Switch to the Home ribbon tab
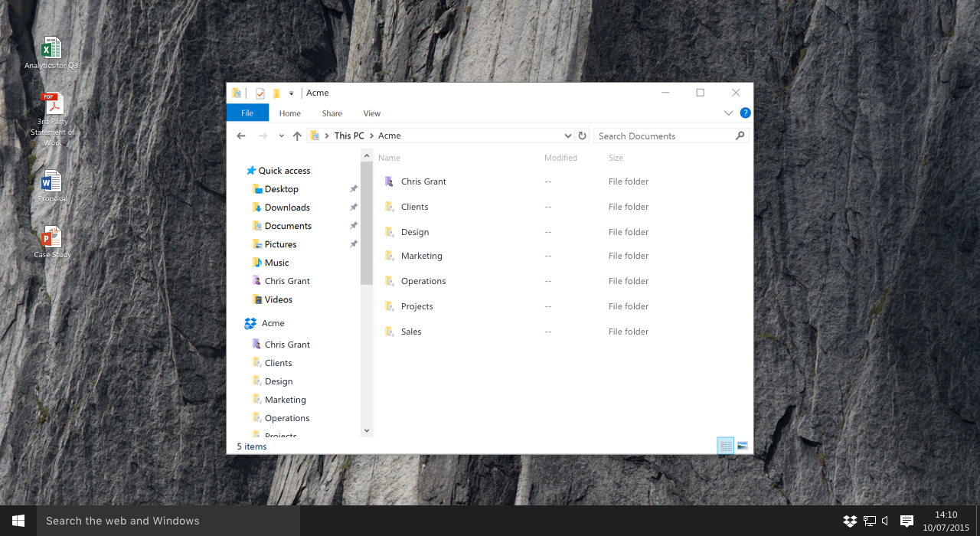980x536 pixels. click(290, 113)
